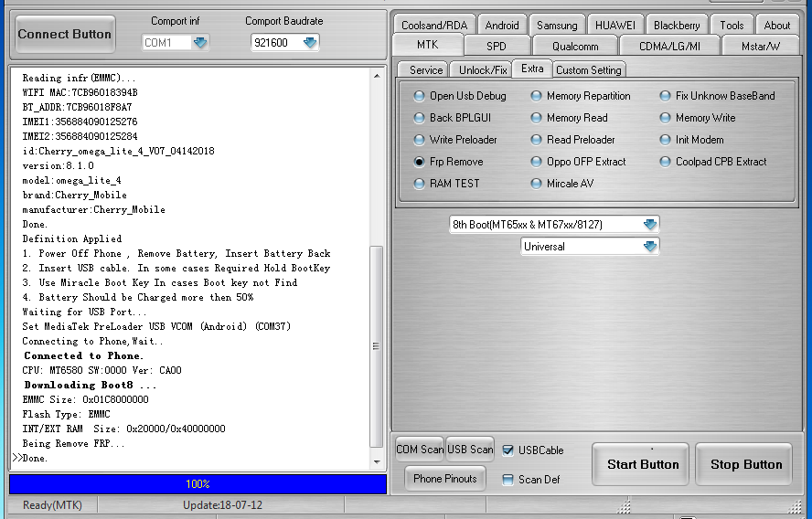Switch to the Coolsand/RDA tab
The width and height of the screenshot is (812, 519).
pos(434,26)
